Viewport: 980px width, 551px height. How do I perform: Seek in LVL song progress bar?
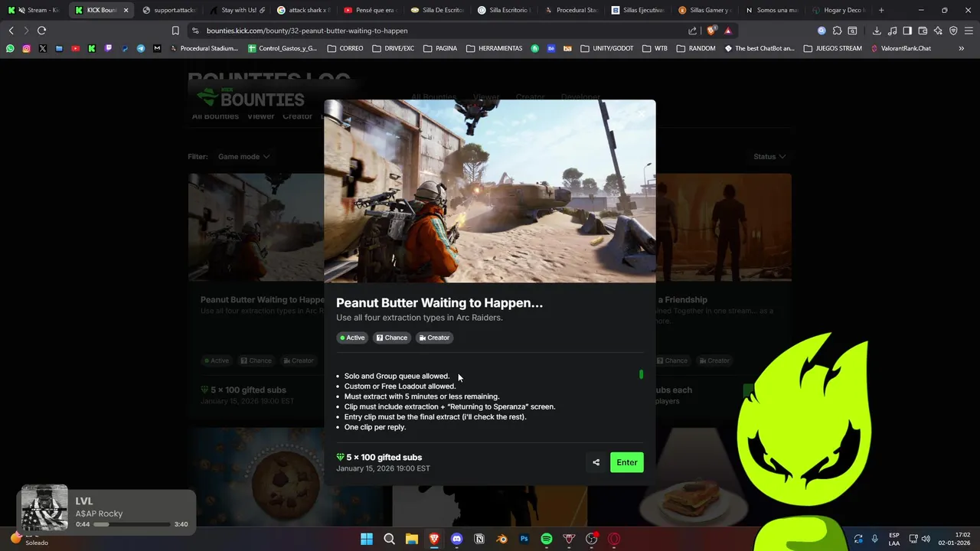coord(132,524)
